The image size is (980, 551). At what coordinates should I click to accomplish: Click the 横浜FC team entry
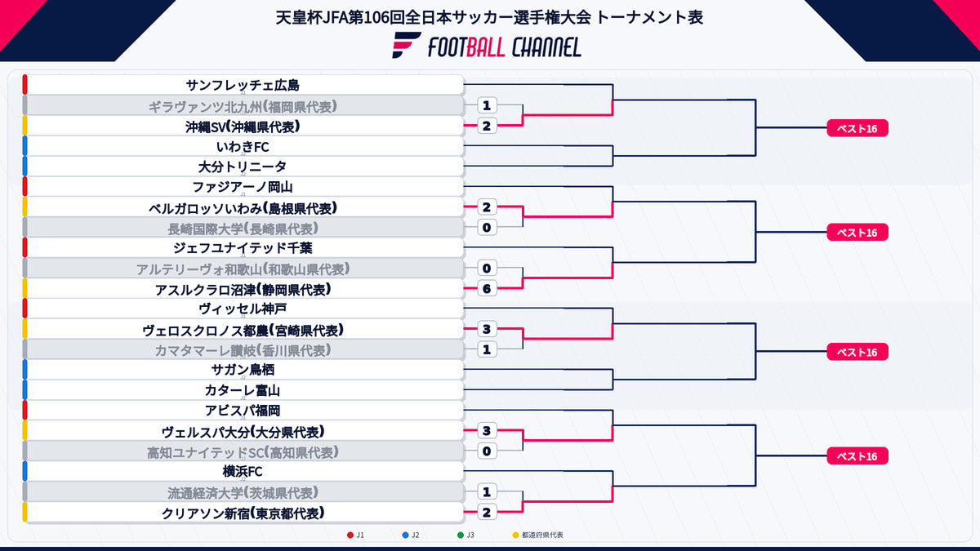[243, 471]
